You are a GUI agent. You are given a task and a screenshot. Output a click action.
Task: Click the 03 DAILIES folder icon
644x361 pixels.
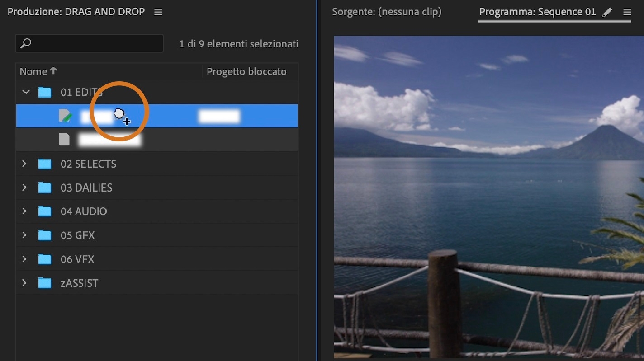44,188
